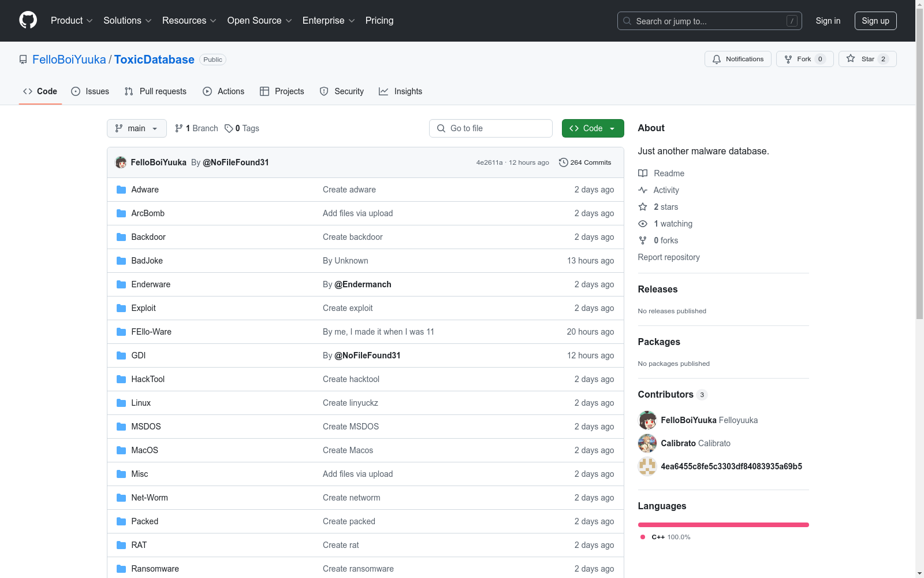Click the @Endermanch mention link
Viewport: 924px width, 578px height.
[x=363, y=284]
